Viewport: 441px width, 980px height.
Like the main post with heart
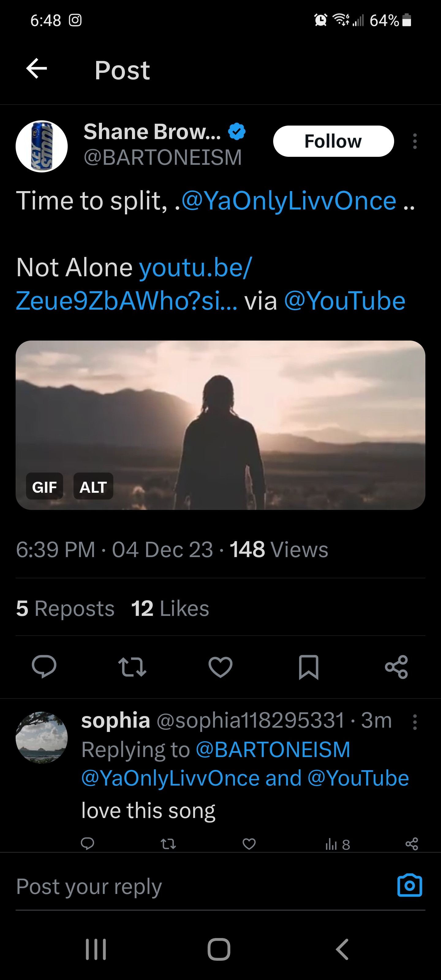coord(220,666)
